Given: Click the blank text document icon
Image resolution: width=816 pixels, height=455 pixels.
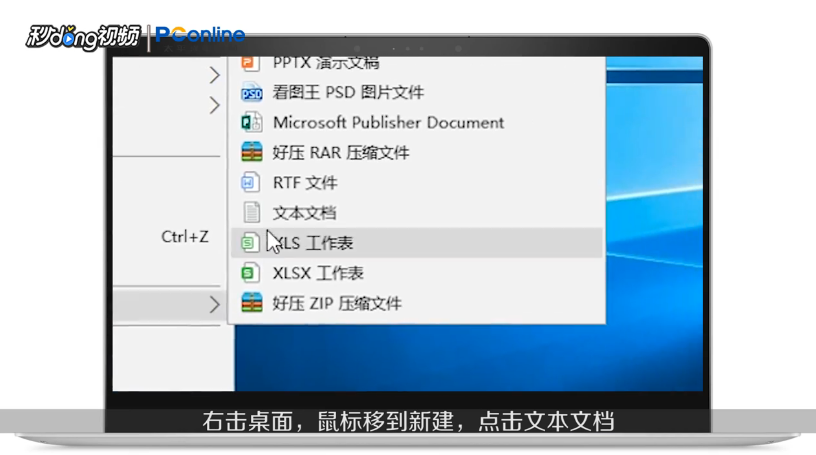Looking at the screenshot, I should (252, 213).
